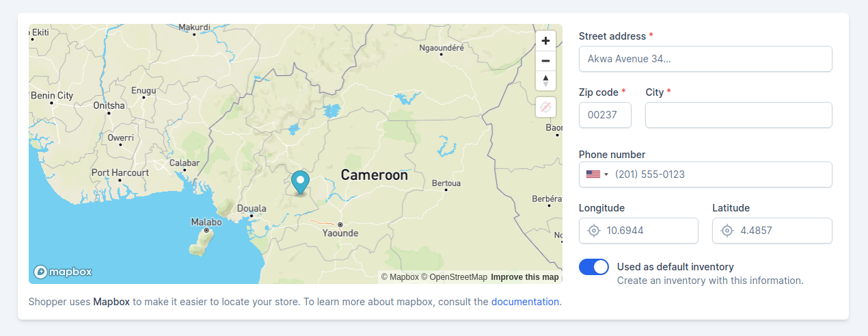868x336 pixels.
Task: Click the © OpenStreetMap attribution link
Action: tap(454, 277)
